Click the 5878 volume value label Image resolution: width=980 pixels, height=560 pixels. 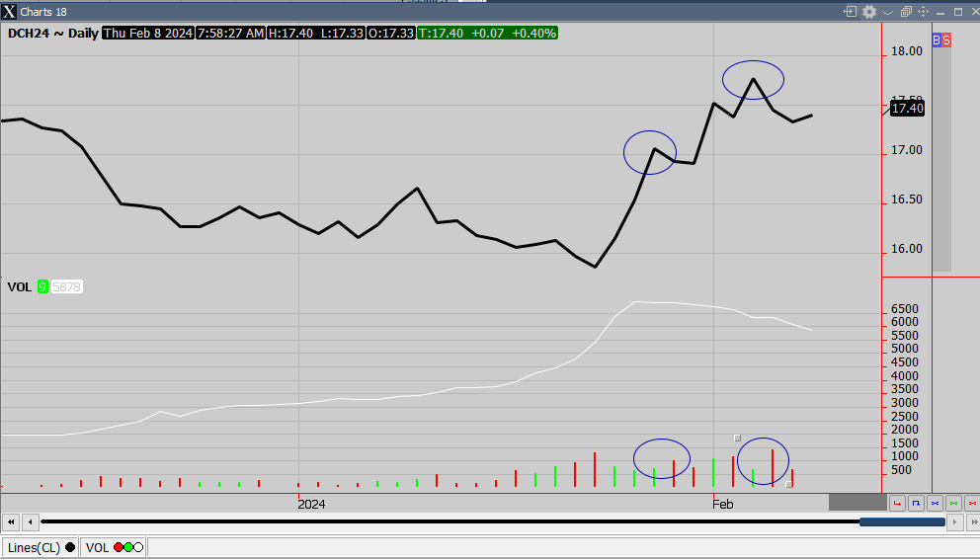(66, 286)
